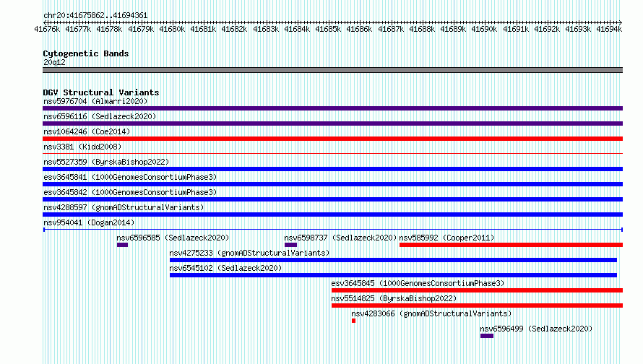Click the 41680k ruler tick label
Screen dimensions: 643x364
tap(172, 29)
